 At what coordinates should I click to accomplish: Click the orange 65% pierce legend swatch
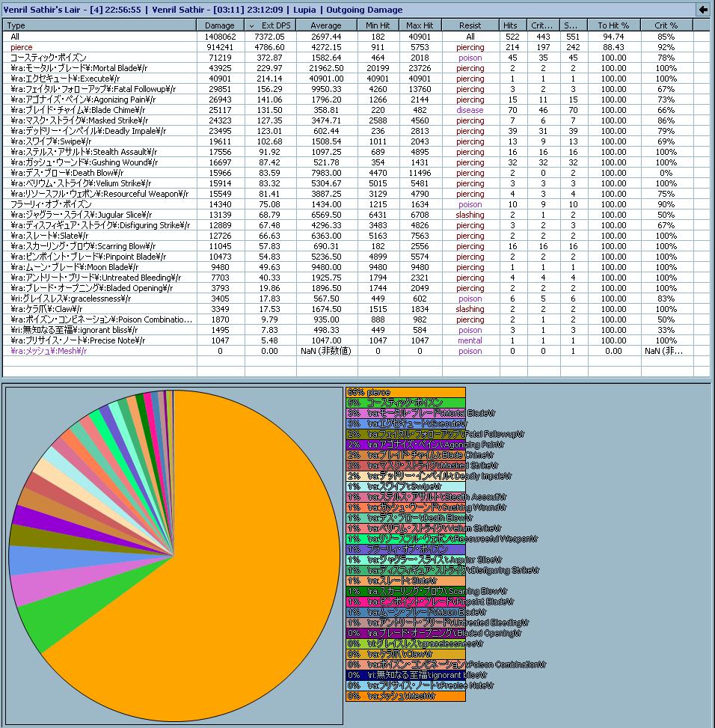click(x=405, y=392)
